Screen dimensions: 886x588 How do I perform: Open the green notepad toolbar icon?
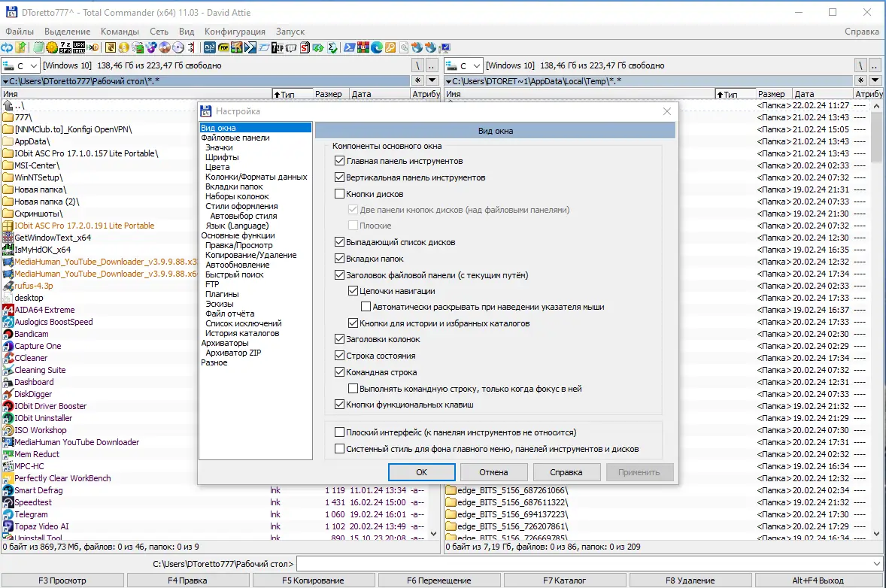(38, 47)
